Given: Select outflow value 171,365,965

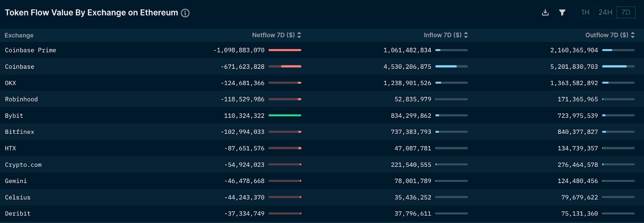Looking at the screenshot, I should 578,99.
